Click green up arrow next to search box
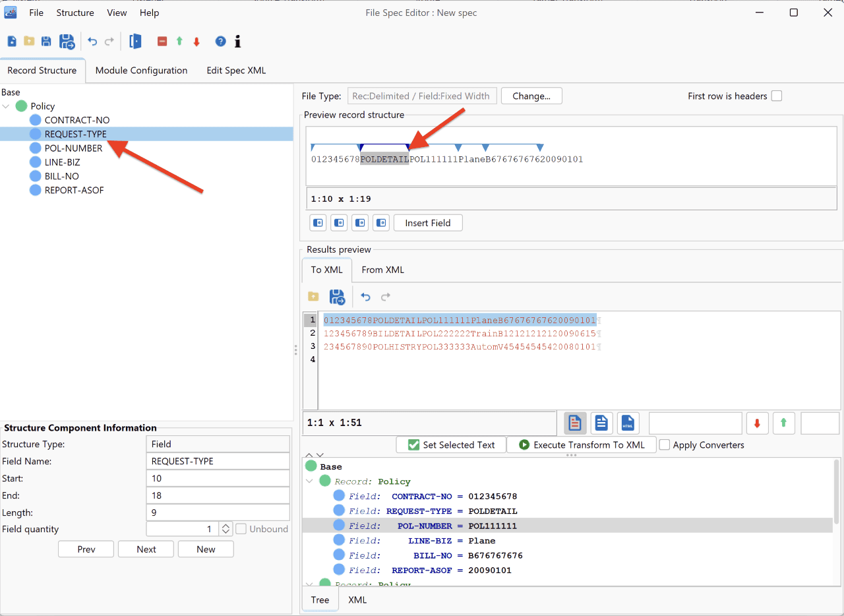844x616 pixels. point(783,423)
